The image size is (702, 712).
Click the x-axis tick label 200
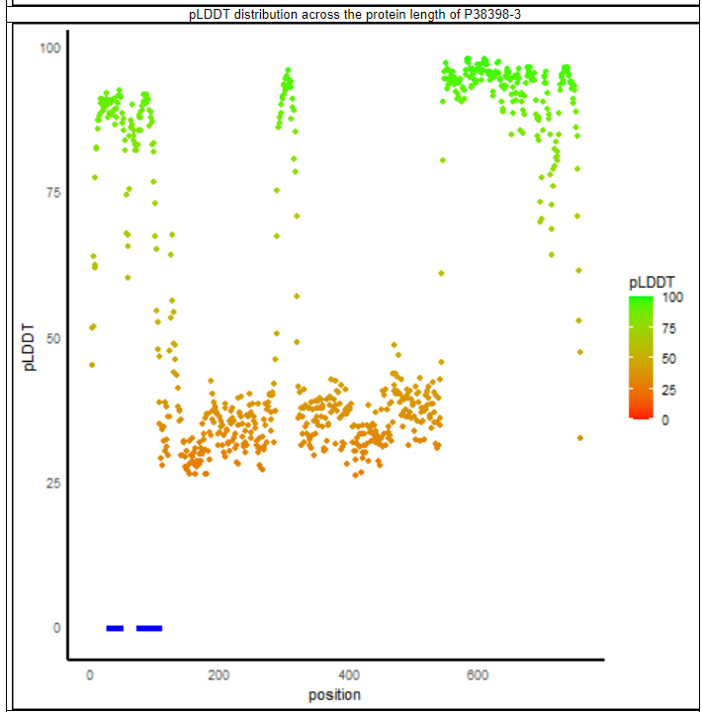(x=219, y=675)
